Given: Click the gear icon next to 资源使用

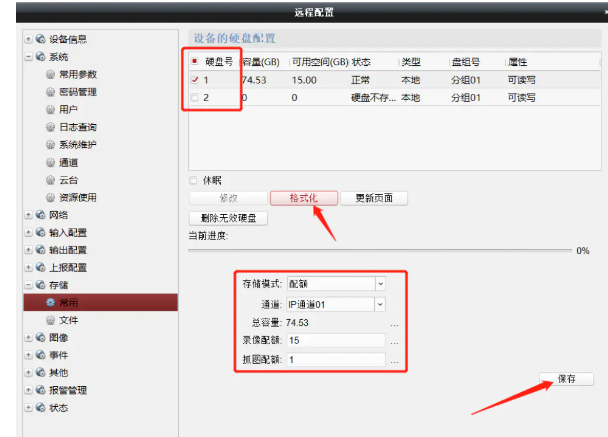Looking at the screenshot, I should click(x=51, y=197).
